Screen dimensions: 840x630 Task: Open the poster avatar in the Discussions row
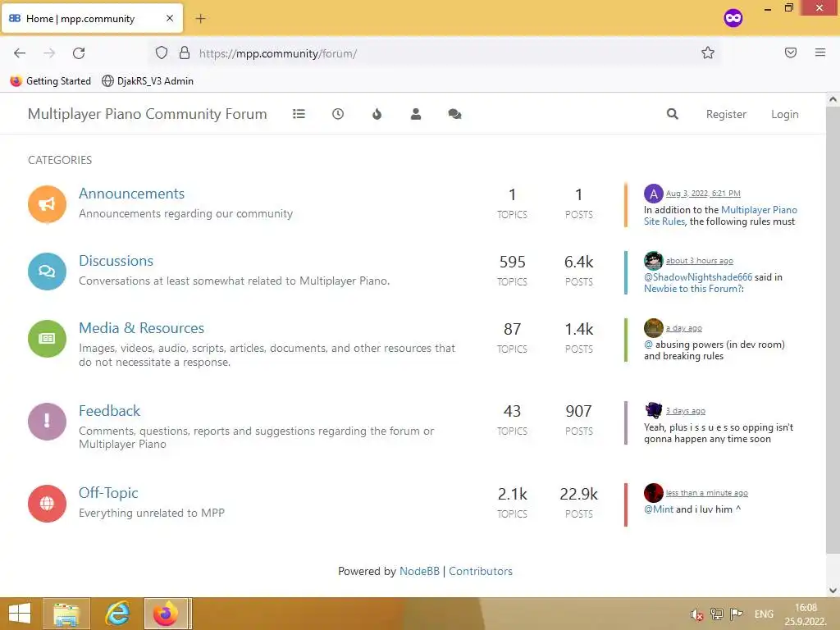pos(654,261)
